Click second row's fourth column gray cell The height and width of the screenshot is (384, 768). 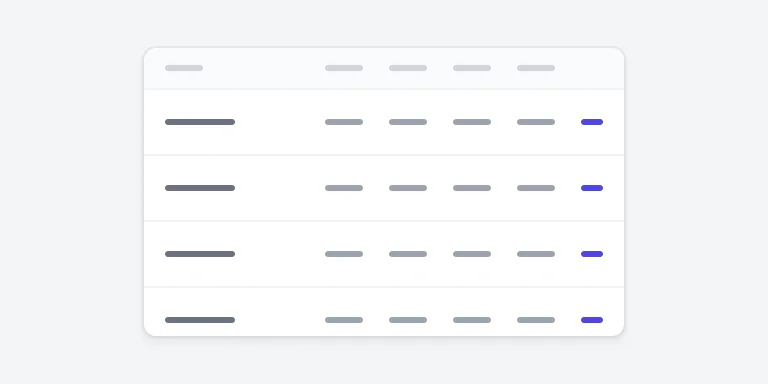(x=472, y=188)
